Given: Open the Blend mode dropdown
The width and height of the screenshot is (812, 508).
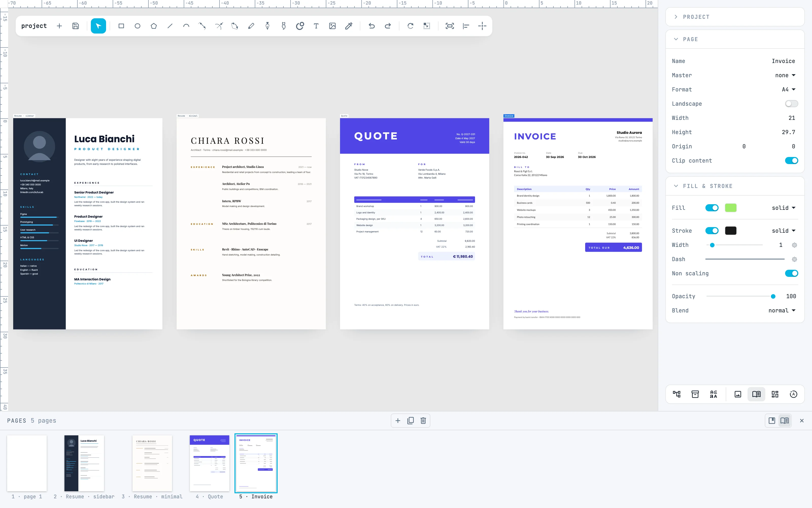Looking at the screenshot, I should coord(782,310).
